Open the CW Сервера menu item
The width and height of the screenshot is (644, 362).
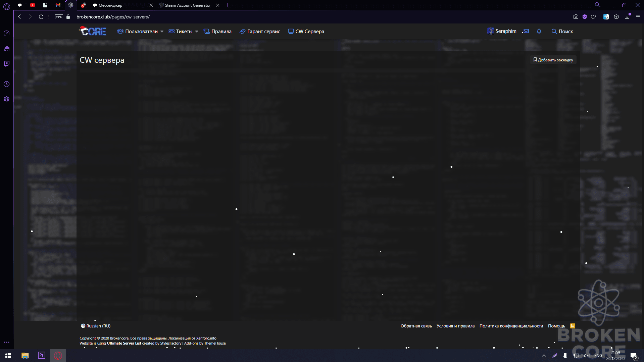coord(306,32)
